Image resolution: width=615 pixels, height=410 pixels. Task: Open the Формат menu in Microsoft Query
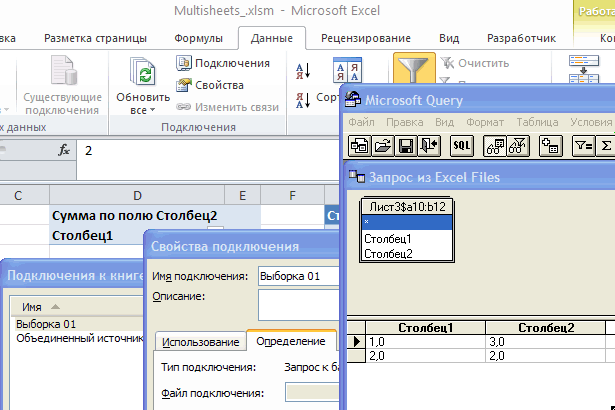485,122
